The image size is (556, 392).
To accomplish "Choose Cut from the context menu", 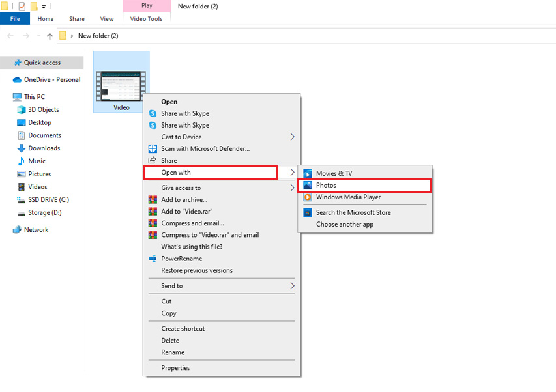I will (222, 301).
